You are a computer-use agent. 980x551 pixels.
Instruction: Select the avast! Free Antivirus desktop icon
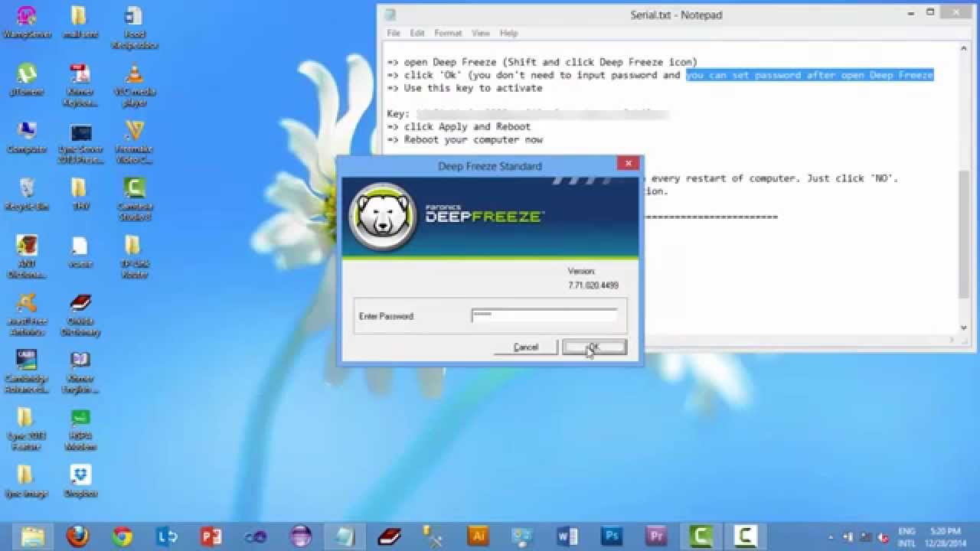(26, 315)
